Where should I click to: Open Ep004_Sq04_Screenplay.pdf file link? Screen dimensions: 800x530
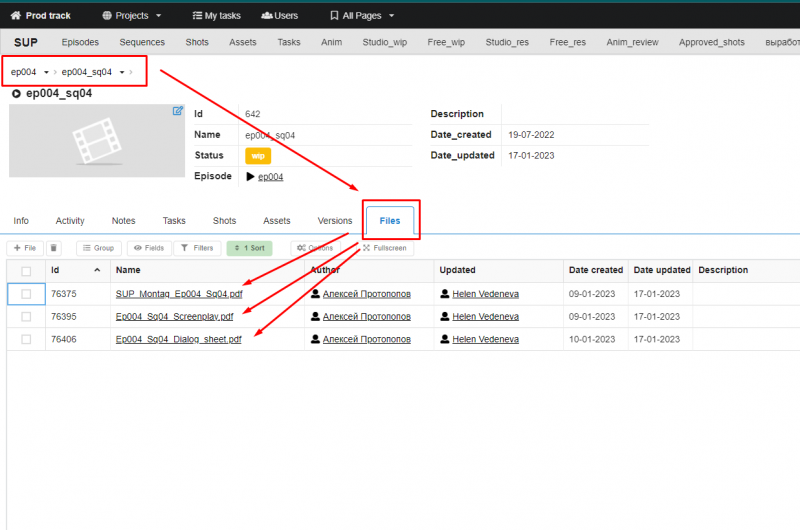174,317
